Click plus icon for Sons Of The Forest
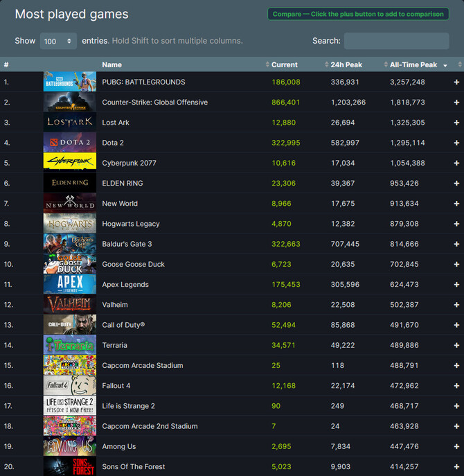 [456, 467]
